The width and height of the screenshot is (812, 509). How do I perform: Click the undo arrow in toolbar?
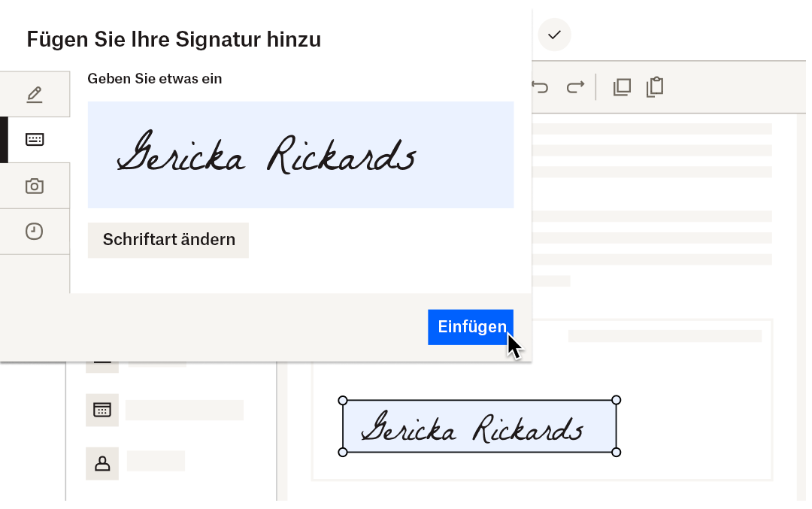[540, 87]
